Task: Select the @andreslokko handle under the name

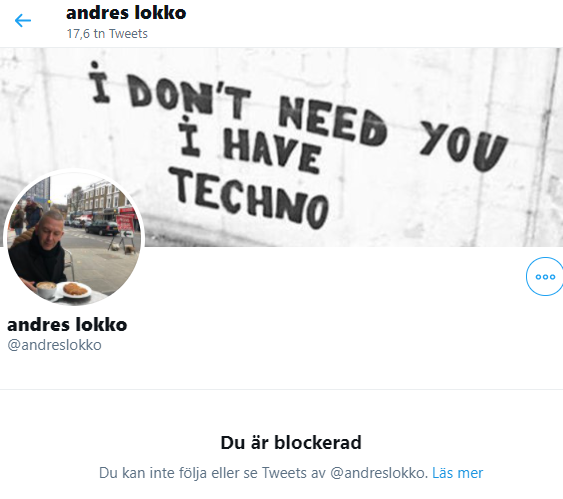Action: click(54, 345)
